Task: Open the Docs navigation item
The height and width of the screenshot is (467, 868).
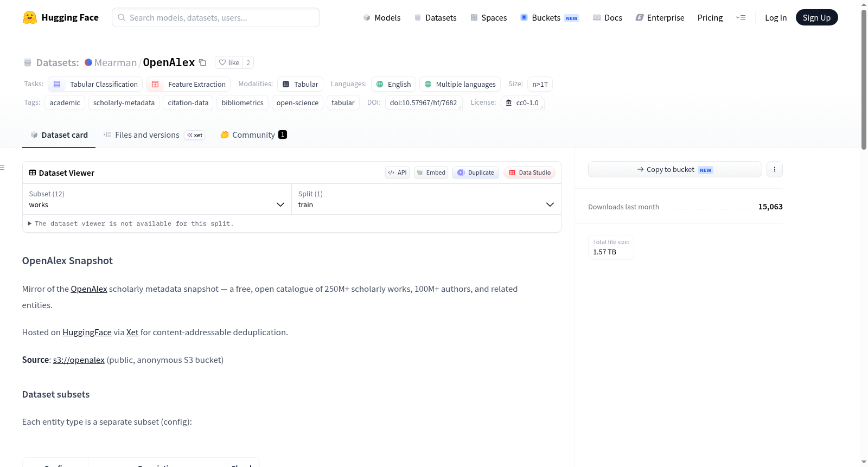Action: [607, 17]
